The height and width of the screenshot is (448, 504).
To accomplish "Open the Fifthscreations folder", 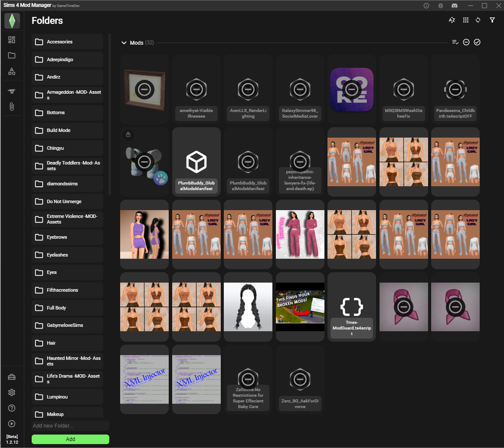I will coord(68,290).
